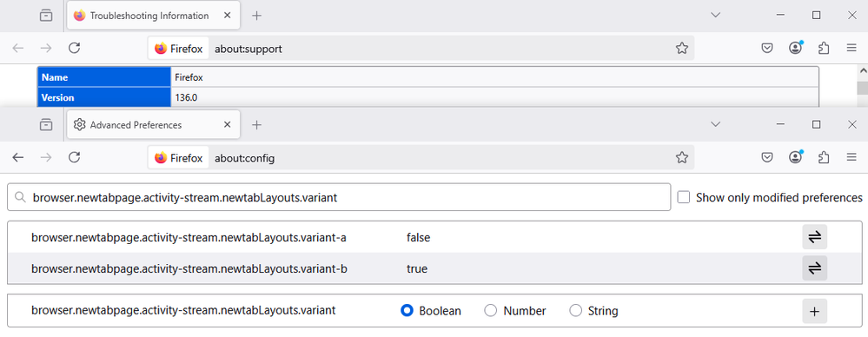The image size is (868, 337).
Task: Toggle the newtabLayouts.variant-b preference
Action: 814,268
